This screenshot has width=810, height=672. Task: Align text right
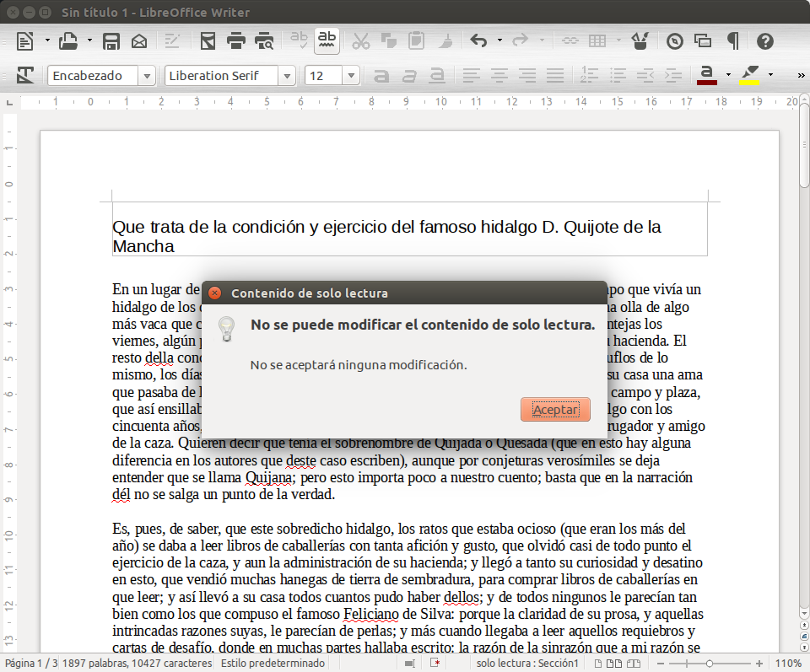pos(526,76)
